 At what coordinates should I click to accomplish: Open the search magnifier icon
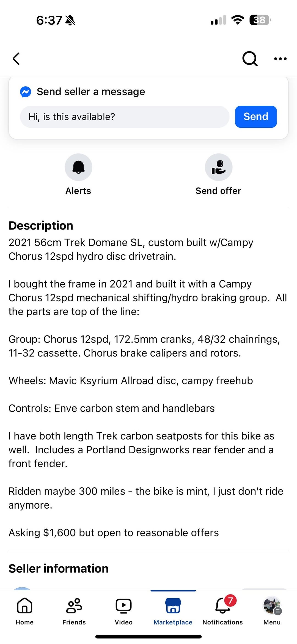[x=250, y=59]
